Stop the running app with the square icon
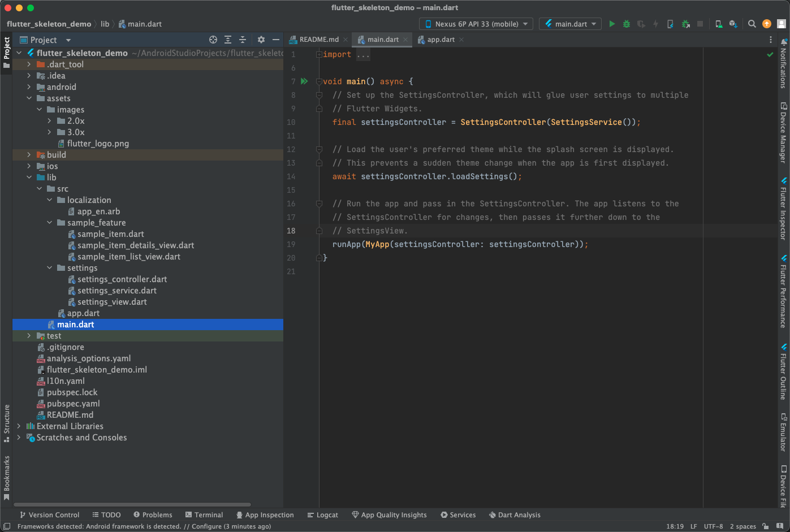Image resolution: width=790 pixels, height=532 pixels. click(700, 24)
